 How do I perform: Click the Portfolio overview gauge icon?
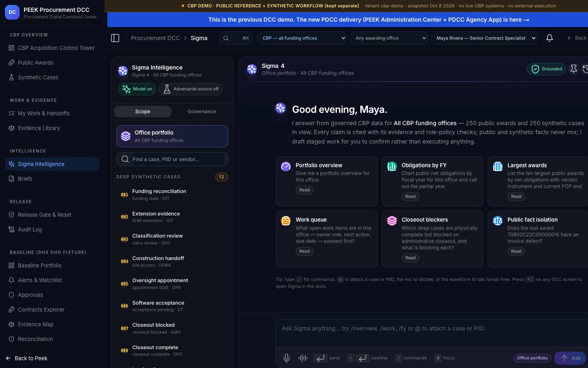click(286, 166)
